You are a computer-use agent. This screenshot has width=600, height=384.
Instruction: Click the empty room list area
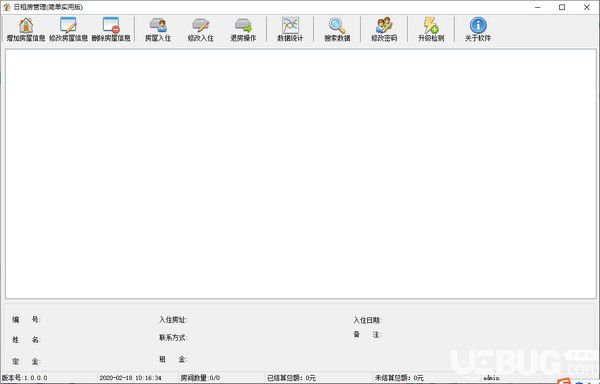(301, 174)
